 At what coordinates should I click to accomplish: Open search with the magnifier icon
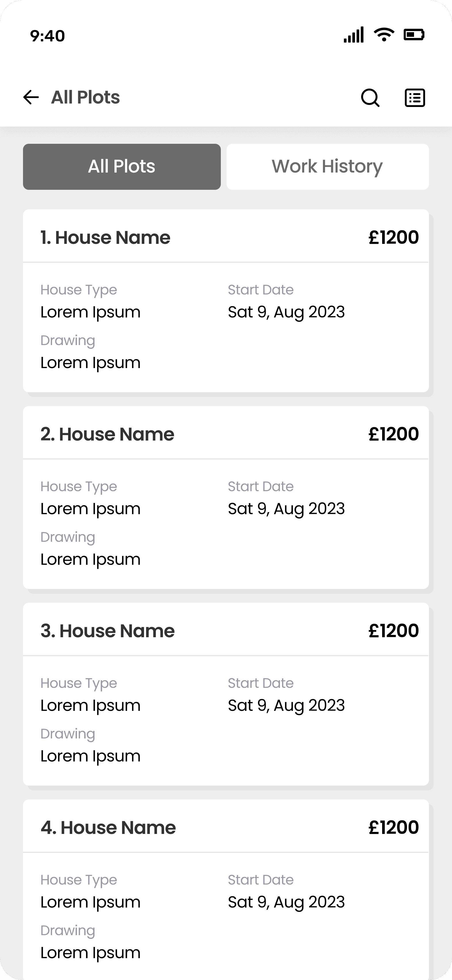[370, 98]
